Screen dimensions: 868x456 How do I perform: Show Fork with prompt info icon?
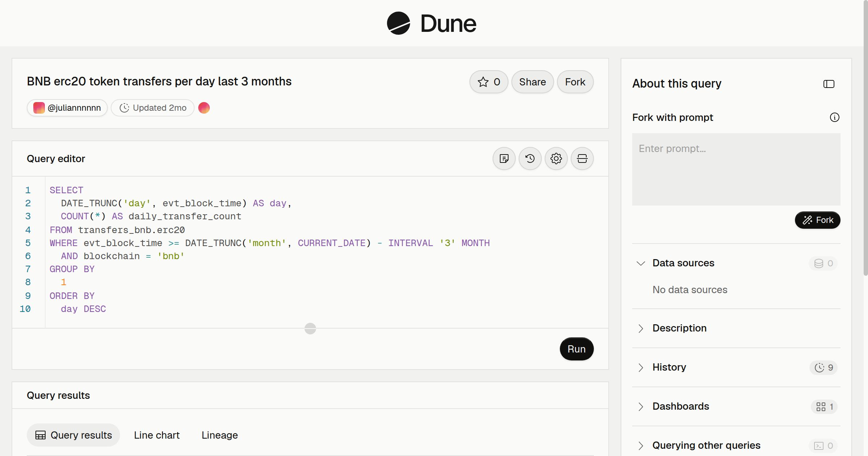point(834,117)
